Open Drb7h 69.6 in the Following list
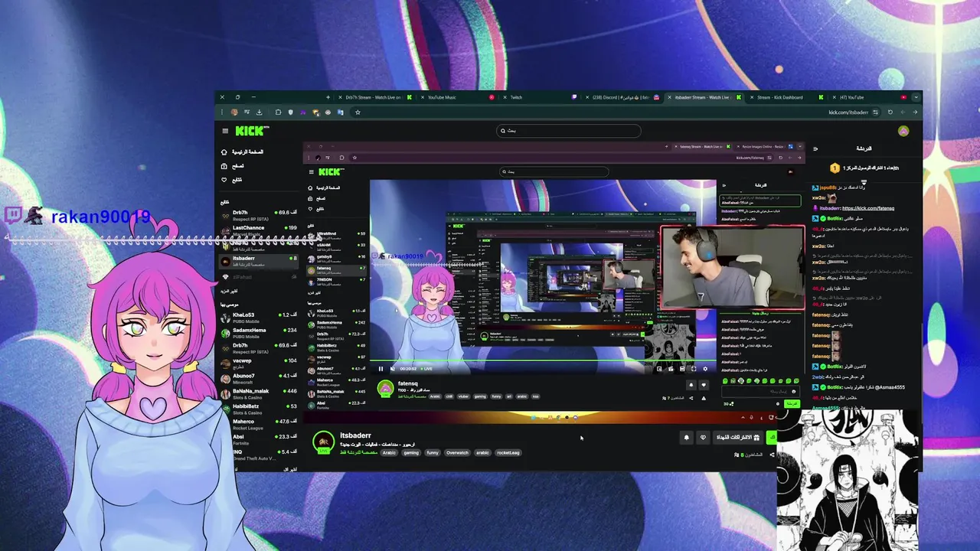980x551 pixels. coord(260,215)
